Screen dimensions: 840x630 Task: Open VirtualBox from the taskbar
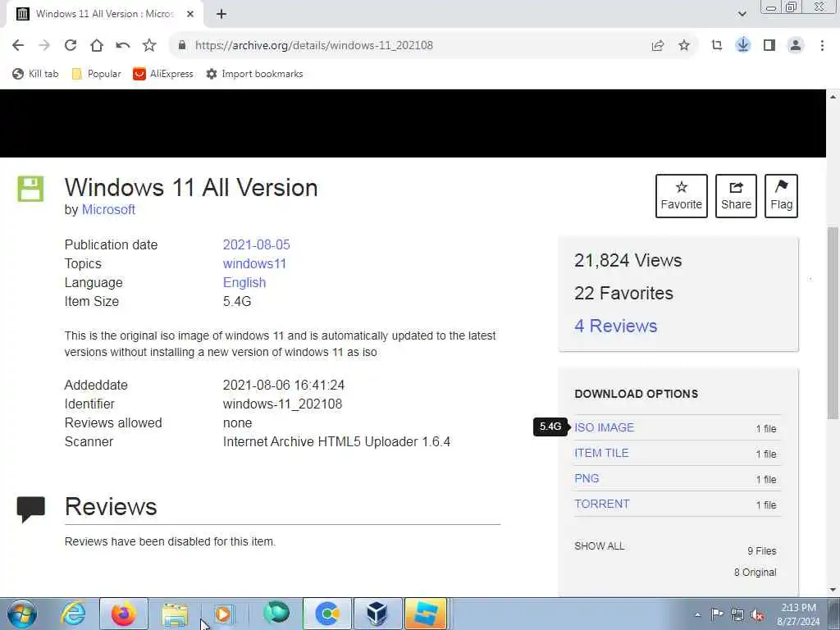point(377,614)
